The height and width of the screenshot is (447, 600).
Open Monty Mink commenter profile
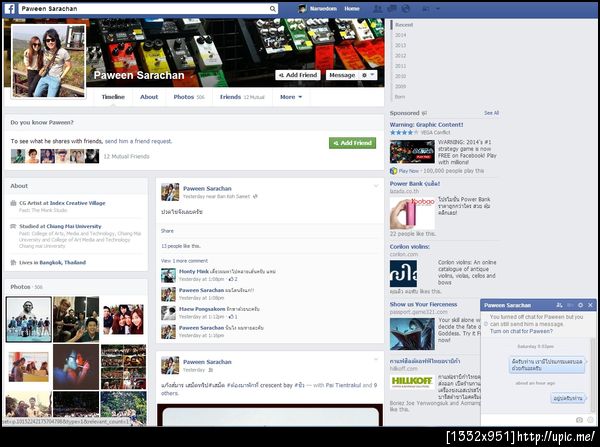tap(194, 271)
